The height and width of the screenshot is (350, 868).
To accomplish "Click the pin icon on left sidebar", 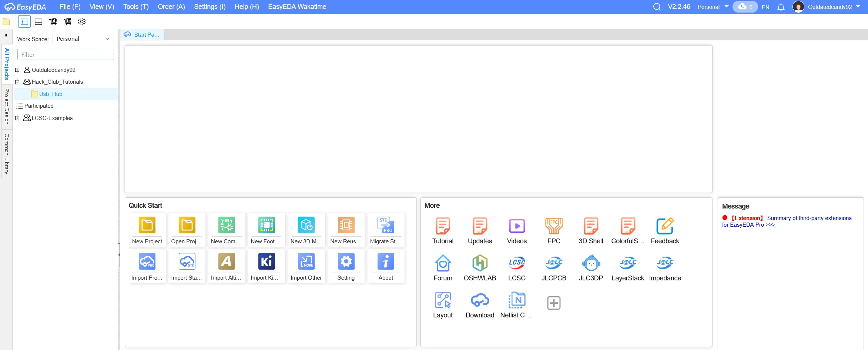I will (x=6, y=36).
